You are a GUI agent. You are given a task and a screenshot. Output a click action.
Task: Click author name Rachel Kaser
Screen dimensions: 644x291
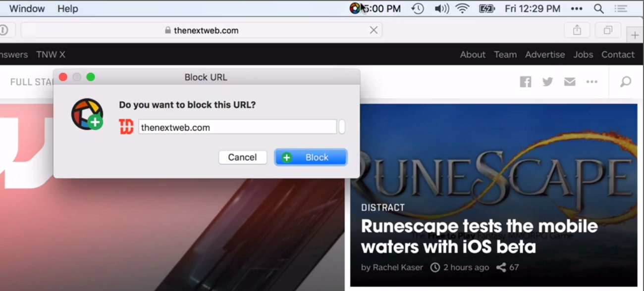[x=398, y=267]
